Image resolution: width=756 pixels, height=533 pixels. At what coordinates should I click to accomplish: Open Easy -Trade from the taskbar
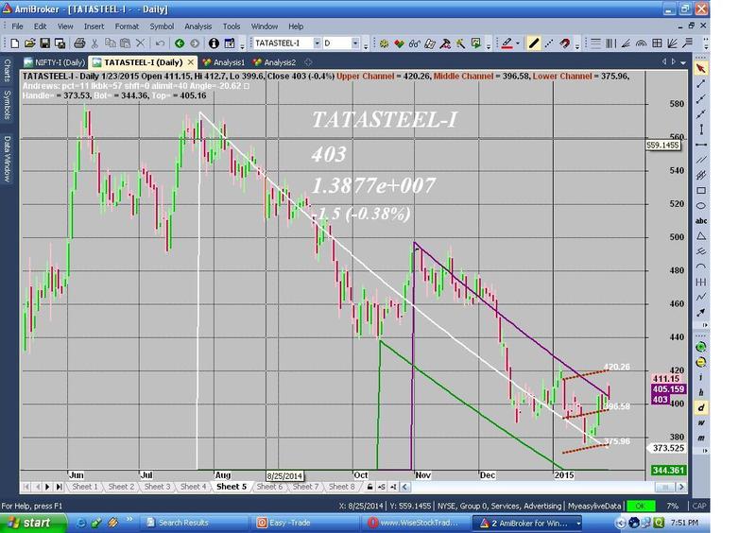[303, 523]
